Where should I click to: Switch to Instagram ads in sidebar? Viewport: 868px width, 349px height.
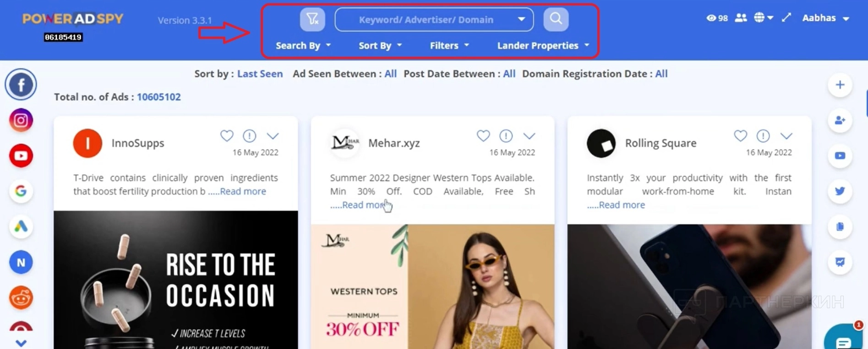pyautogui.click(x=21, y=120)
